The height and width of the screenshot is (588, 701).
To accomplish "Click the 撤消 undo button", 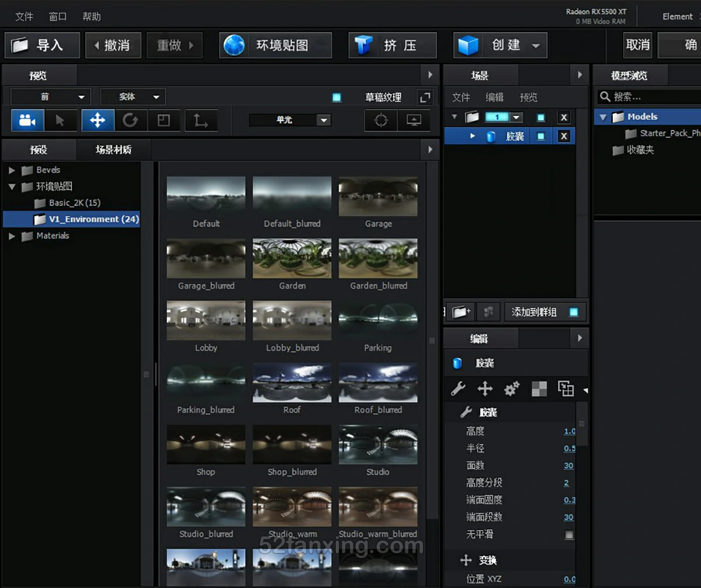I will click(113, 45).
